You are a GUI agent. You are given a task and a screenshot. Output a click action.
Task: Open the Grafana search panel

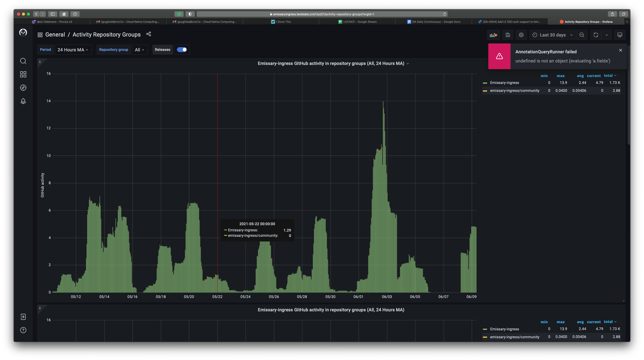[23, 61]
